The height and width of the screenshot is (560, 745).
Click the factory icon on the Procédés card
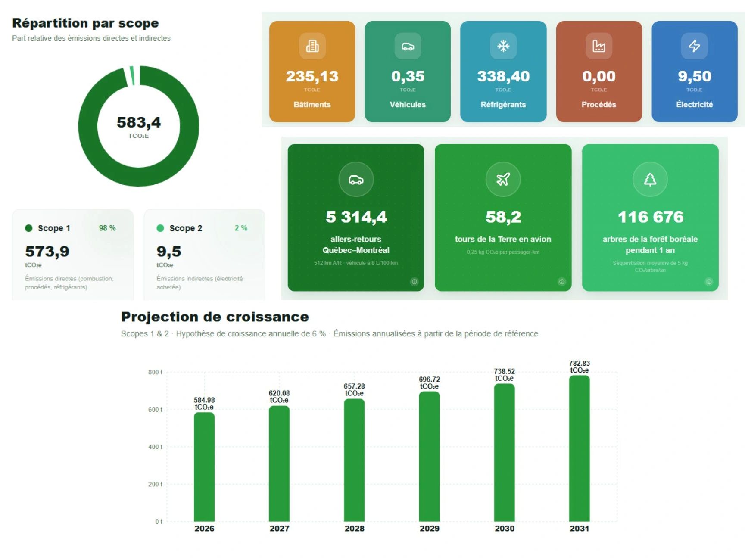coord(599,46)
